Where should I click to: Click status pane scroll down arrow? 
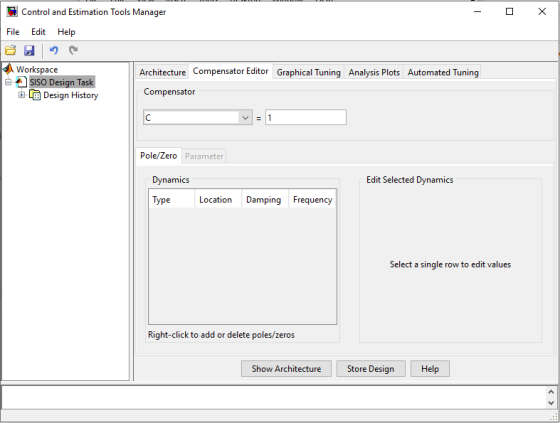click(x=551, y=403)
